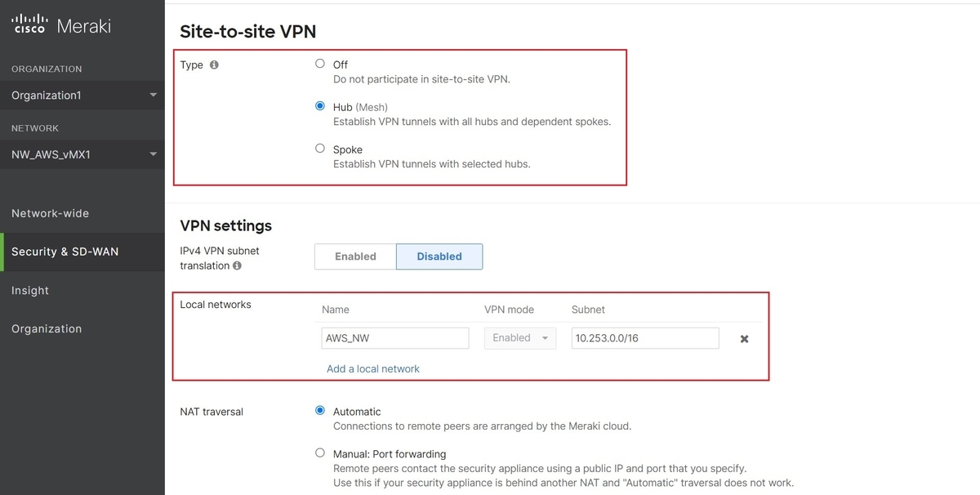Click Add a local network link
Viewport: 980px width, 495px height.
pos(373,368)
